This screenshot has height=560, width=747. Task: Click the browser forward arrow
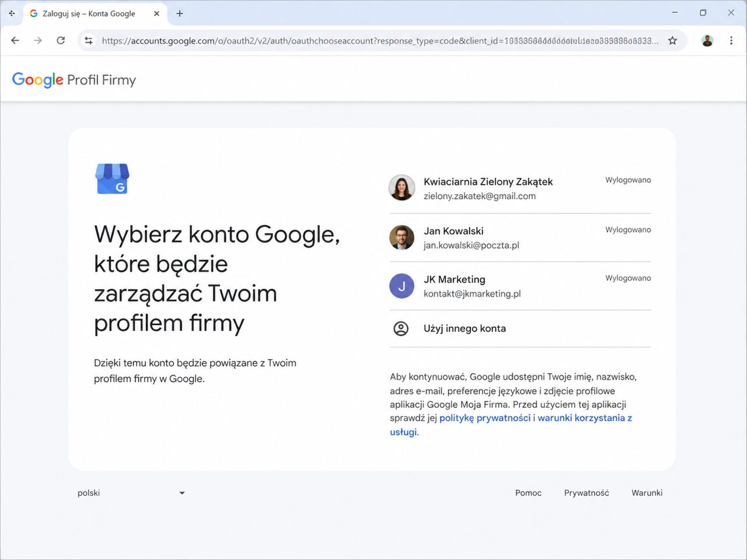pos(38,40)
